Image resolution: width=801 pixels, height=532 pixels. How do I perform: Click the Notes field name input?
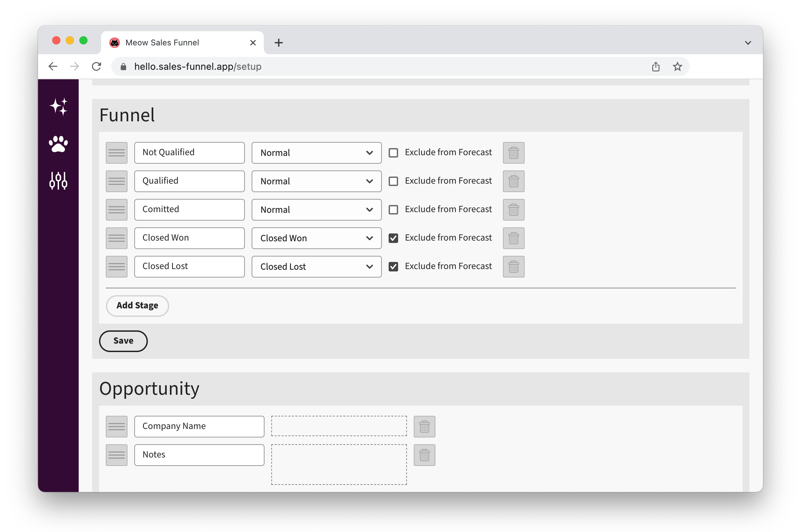tap(199, 455)
